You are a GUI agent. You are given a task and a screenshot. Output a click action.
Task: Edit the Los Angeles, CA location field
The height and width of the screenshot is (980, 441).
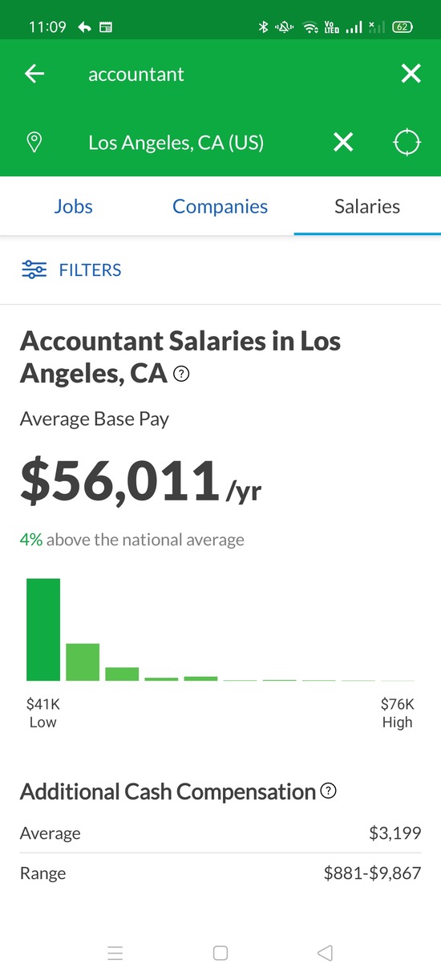point(204,143)
